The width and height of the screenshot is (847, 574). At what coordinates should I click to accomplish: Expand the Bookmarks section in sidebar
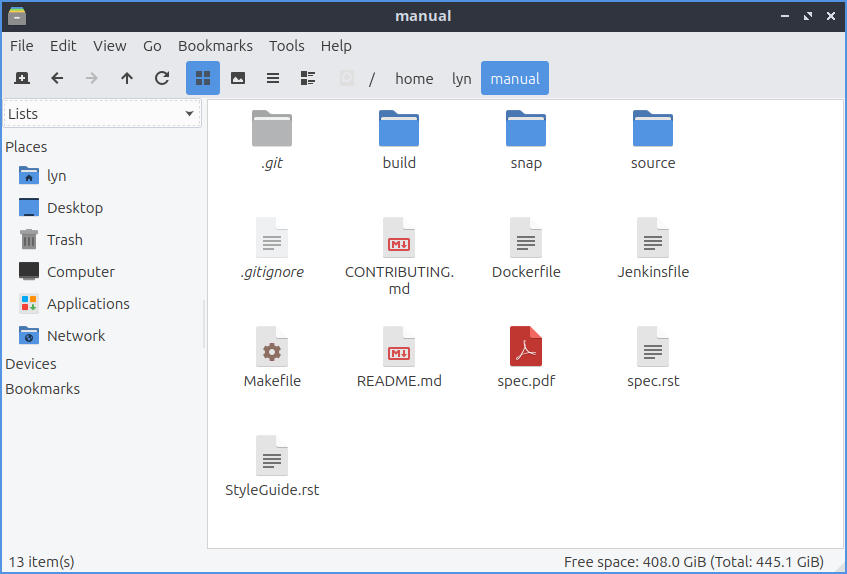(x=42, y=389)
